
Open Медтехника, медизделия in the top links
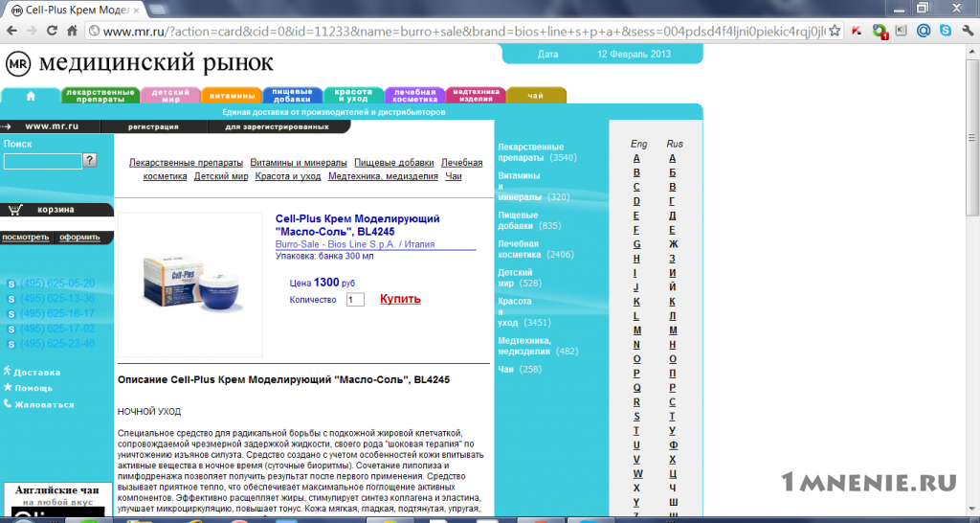(x=383, y=176)
